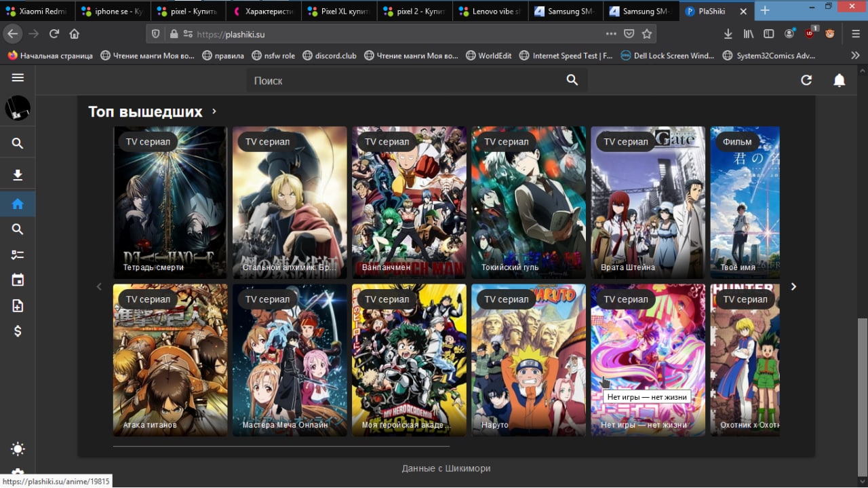Viewport: 868px width, 488px height.
Task: Open the Ванпанчмен anime card
Action: [409, 202]
